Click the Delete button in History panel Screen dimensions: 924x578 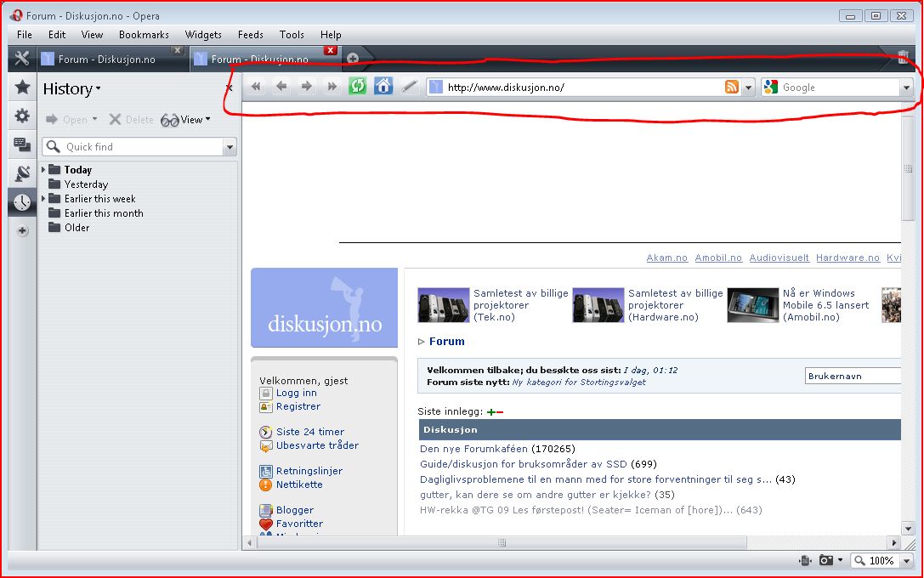132,120
